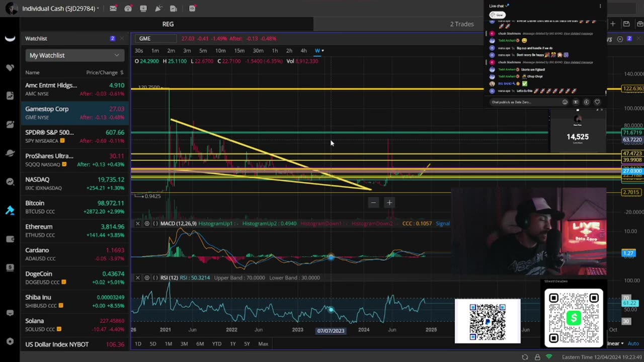Select Ethereum row in watchlist
644x362 pixels.
coord(74,230)
